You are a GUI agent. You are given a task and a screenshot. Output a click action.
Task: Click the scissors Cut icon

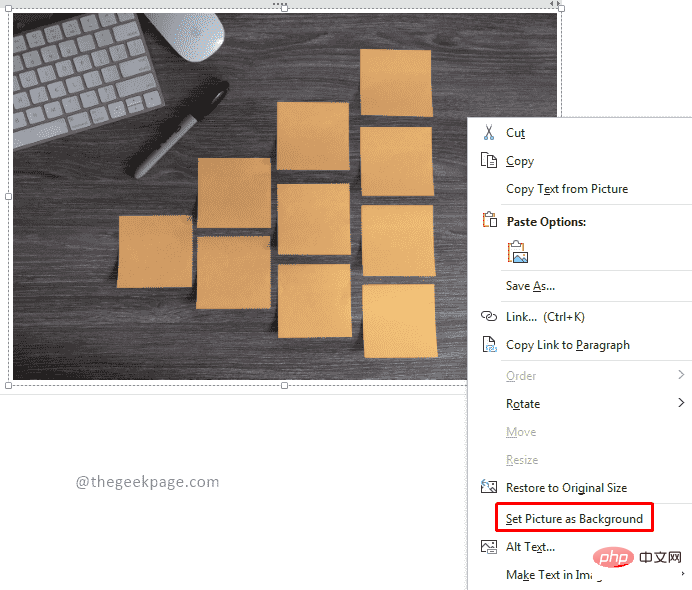489,132
